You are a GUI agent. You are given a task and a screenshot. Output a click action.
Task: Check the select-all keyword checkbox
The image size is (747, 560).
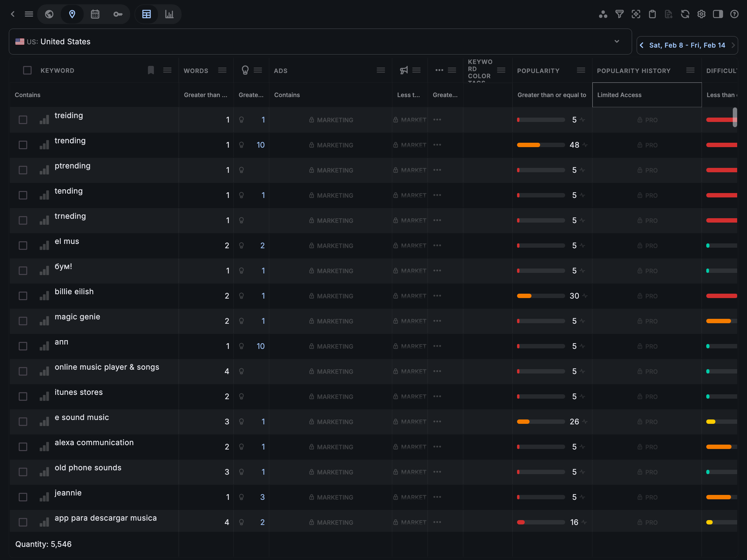(27, 70)
